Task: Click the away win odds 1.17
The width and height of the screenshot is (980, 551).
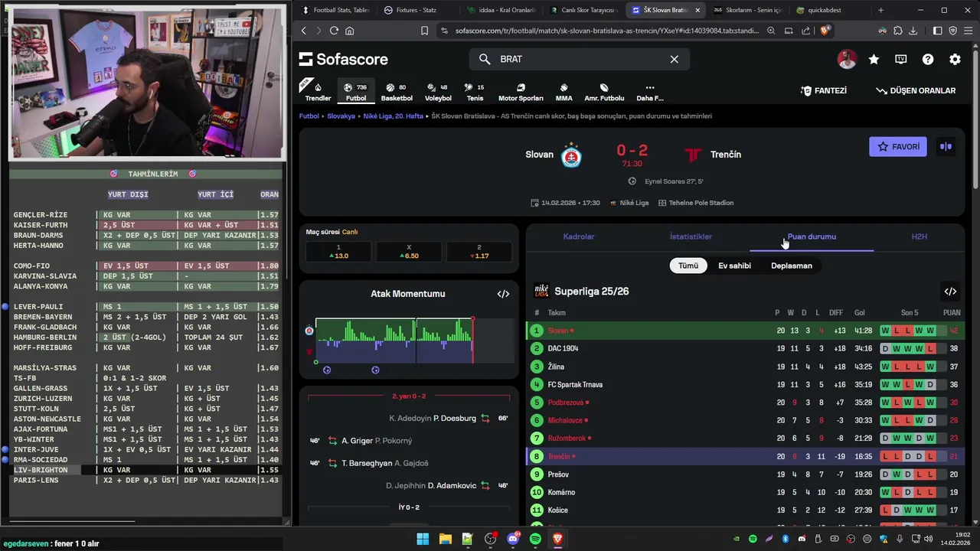Action: tap(479, 252)
